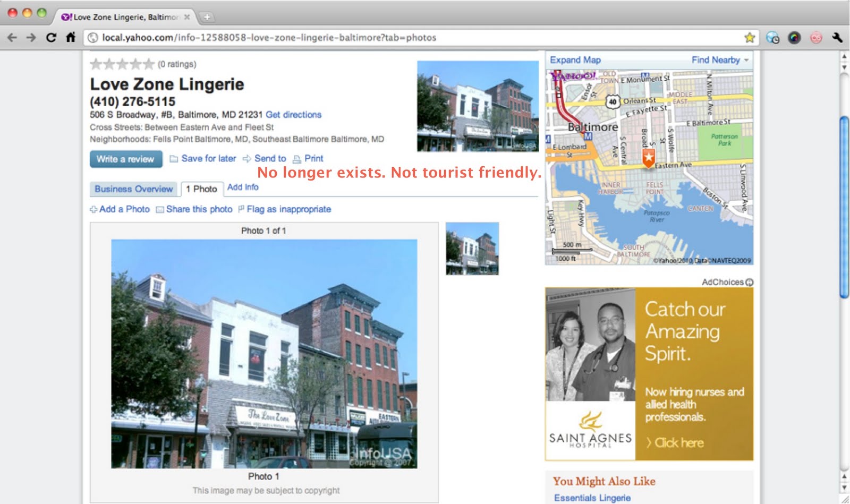This screenshot has height=504, width=850.
Task: Select the small photo thumbnail in gallery
Action: [x=472, y=249]
